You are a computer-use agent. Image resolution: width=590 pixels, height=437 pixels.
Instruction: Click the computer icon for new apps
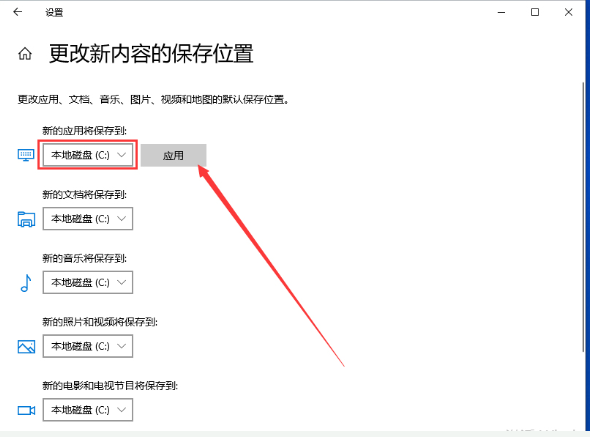(26, 155)
